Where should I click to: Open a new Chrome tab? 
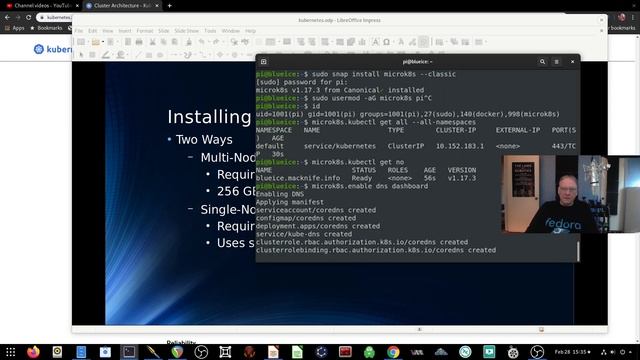[x=169, y=6]
